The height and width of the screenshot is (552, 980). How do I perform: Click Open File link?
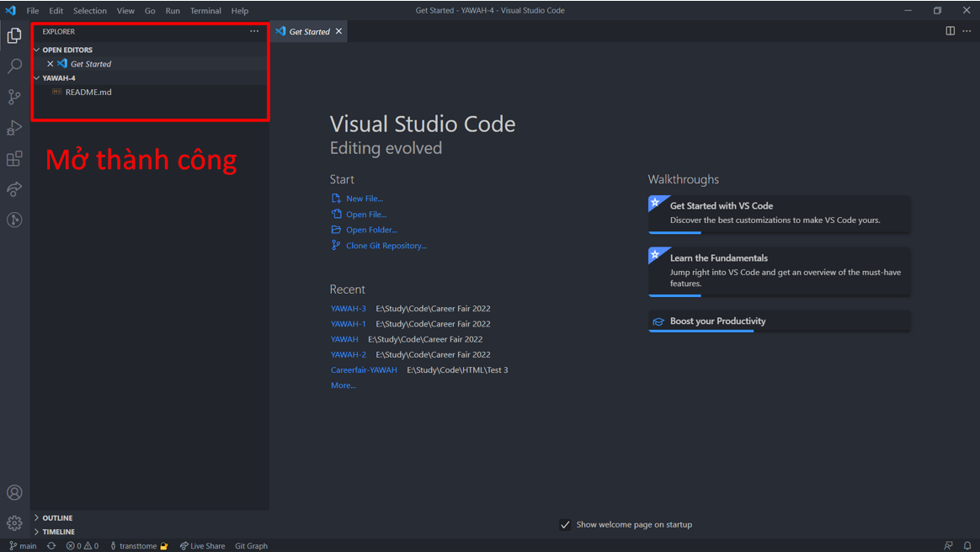pos(366,215)
